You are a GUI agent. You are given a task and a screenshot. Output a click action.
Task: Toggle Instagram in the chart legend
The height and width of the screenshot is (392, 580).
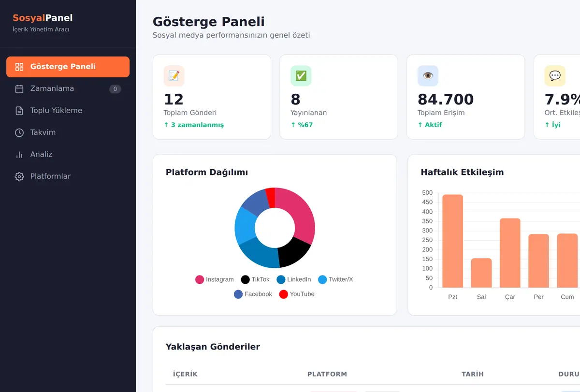pos(215,279)
